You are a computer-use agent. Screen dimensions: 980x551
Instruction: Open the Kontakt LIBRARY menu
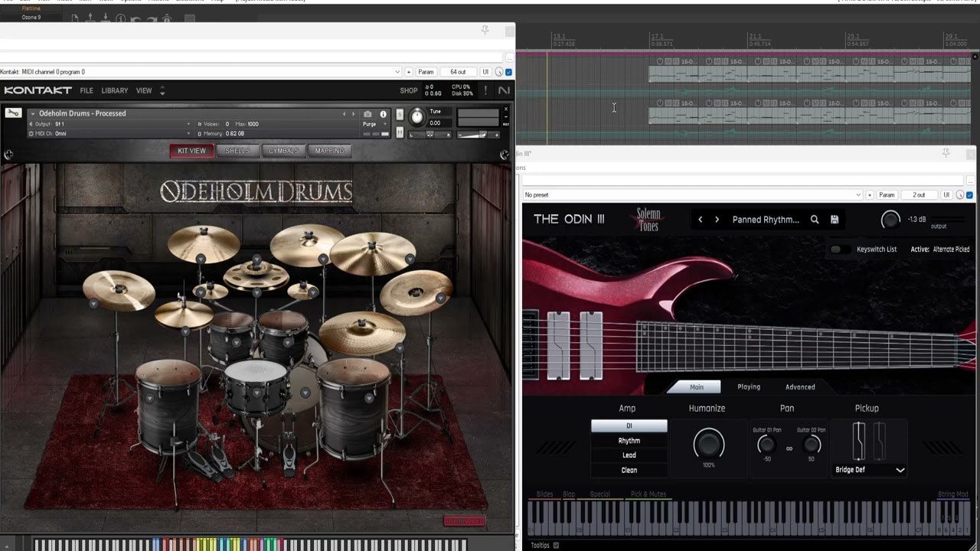[115, 90]
